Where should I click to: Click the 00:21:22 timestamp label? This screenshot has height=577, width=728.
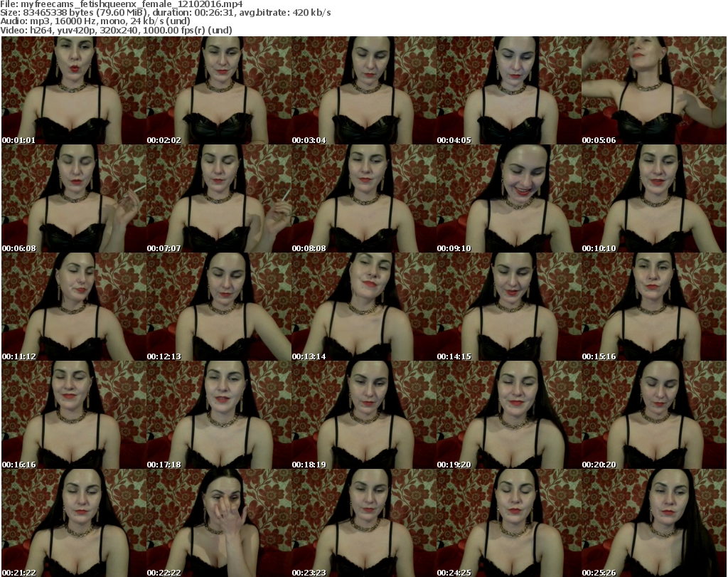pyautogui.click(x=19, y=573)
